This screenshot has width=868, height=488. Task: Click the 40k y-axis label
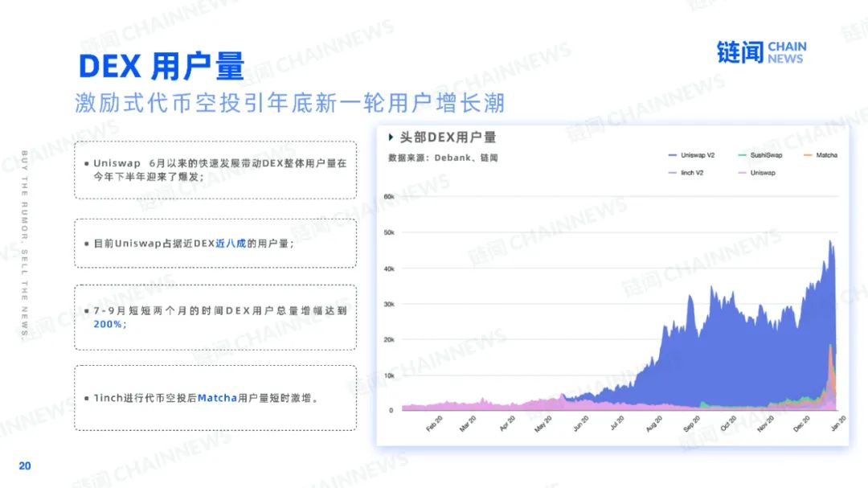point(389,269)
